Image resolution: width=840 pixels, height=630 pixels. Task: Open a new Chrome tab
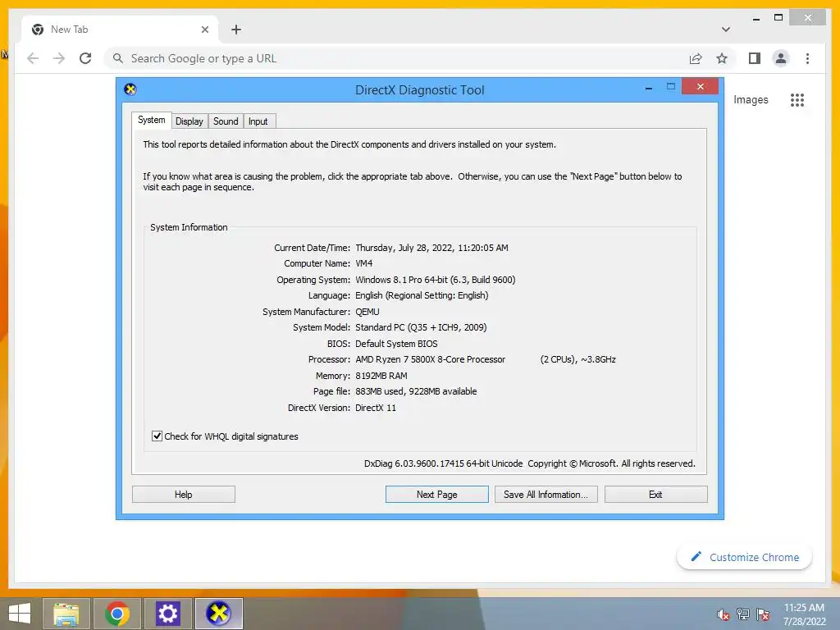(236, 30)
